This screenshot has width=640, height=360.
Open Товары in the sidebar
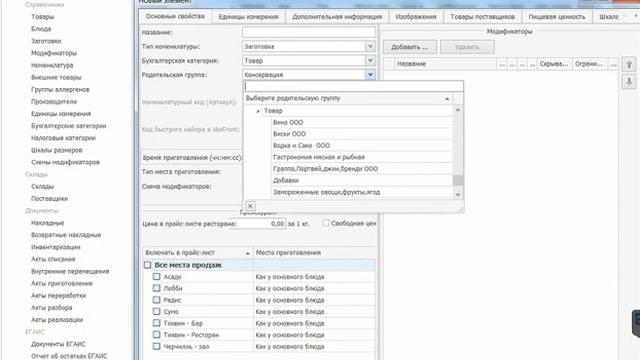point(42,17)
